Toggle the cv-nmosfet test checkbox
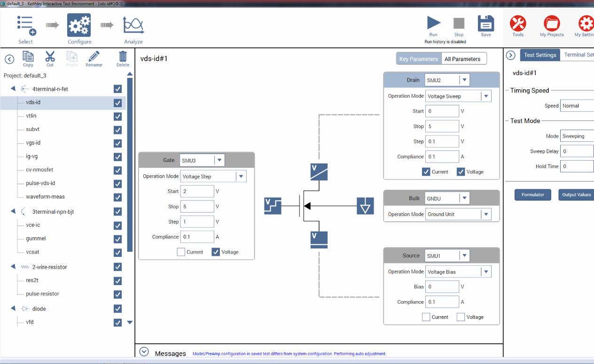This screenshot has height=364, width=594. coord(117,170)
